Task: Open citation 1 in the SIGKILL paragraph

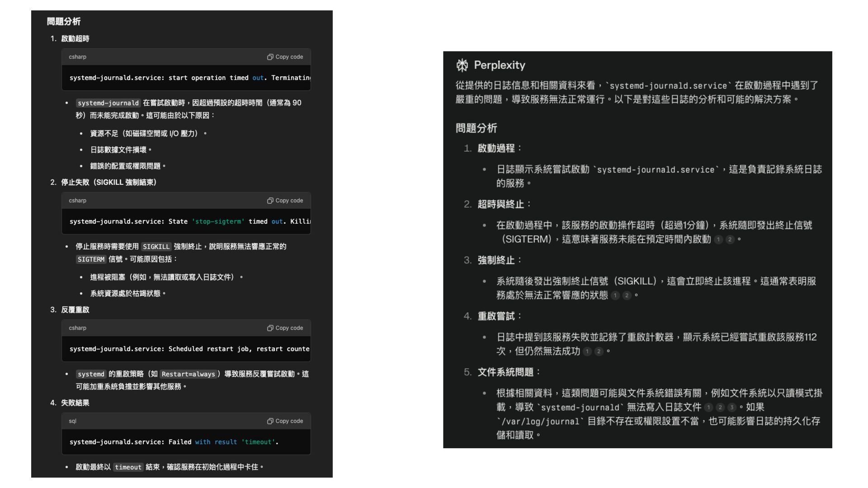Action: [x=615, y=296]
